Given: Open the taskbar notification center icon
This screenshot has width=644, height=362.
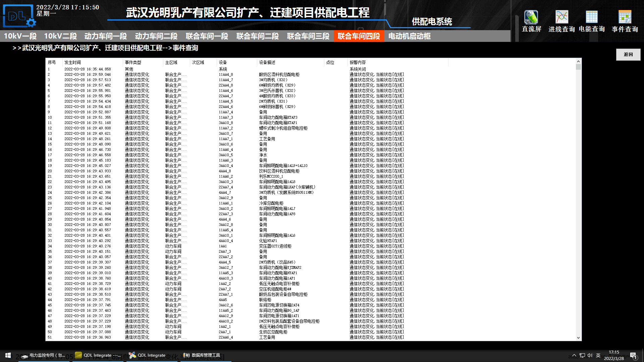Looking at the screenshot, I should click(x=633, y=356).
